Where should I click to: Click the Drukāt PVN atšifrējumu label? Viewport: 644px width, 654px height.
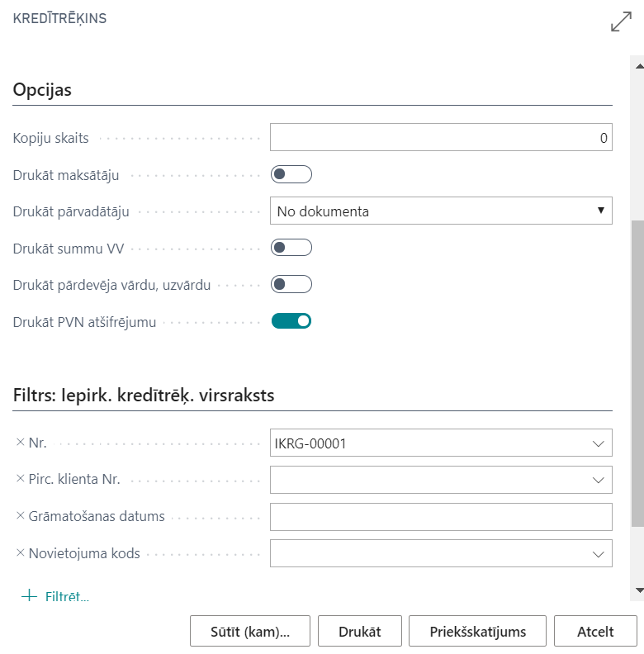tap(84, 322)
